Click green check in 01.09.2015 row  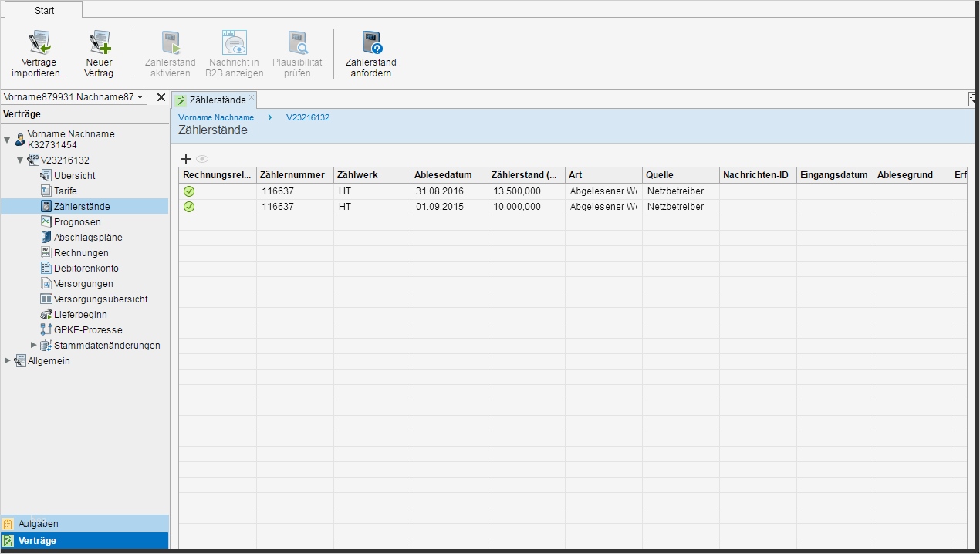click(x=189, y=207)
